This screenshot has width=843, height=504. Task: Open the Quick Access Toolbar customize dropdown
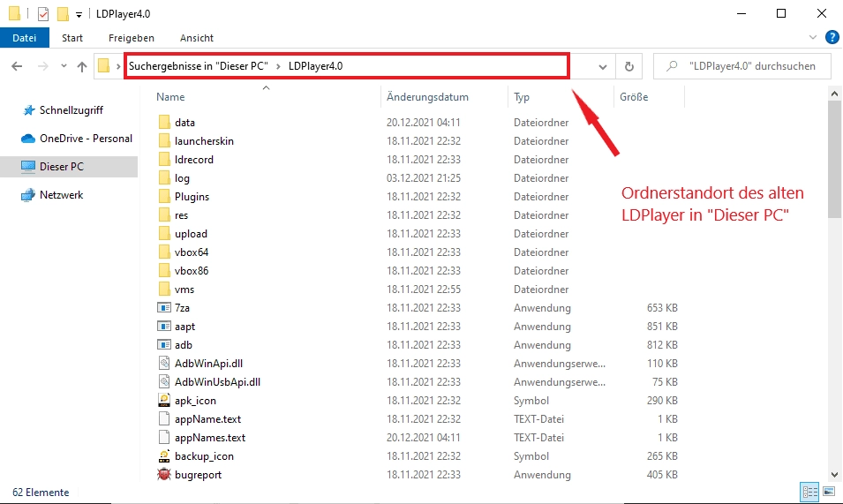point(79,14)
